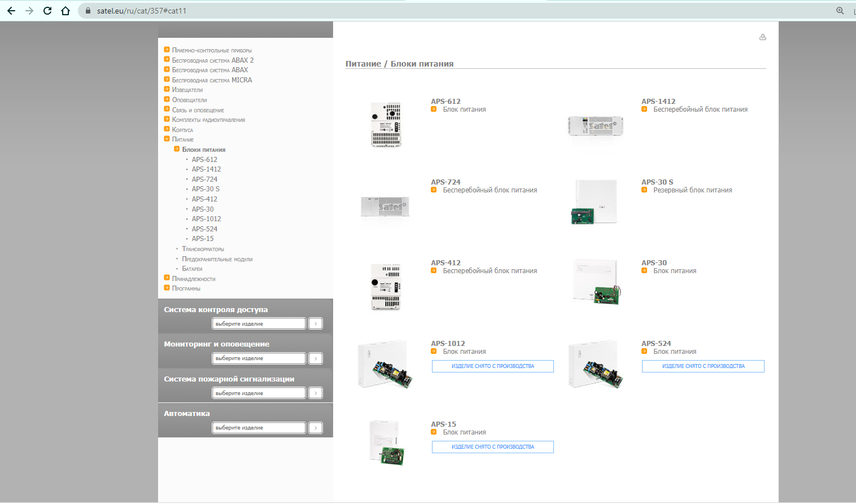Click go arrow button for Мониторинг и оповещение
The image size is (856, 504).
316,358
